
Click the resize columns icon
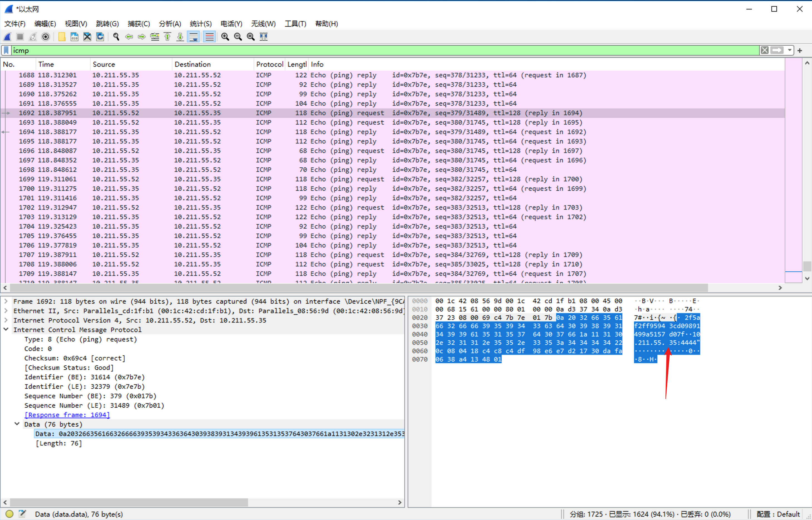263,36
